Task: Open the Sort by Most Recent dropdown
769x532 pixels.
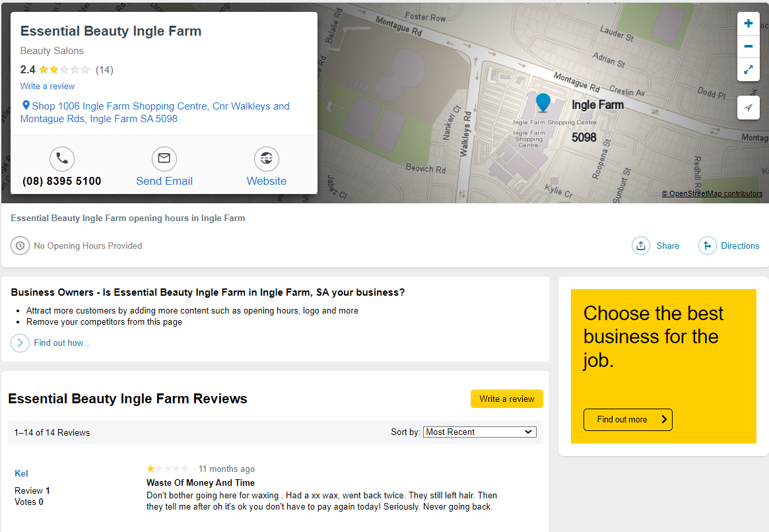Action: tap(479, 432)
